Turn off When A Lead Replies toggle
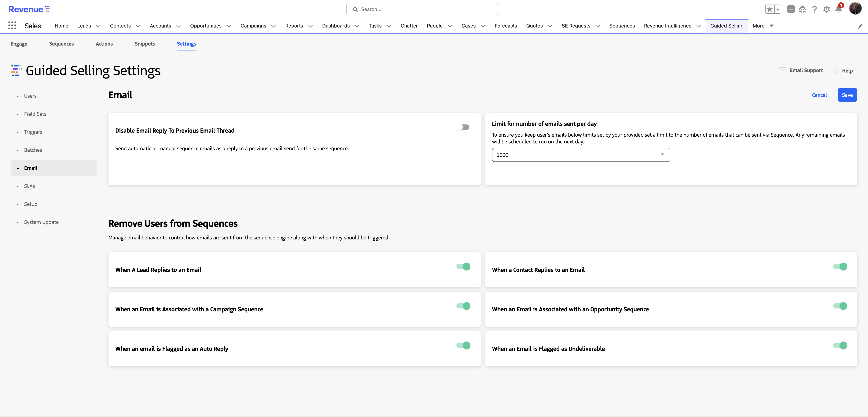868x417 pixels. (x=463, y=266)
